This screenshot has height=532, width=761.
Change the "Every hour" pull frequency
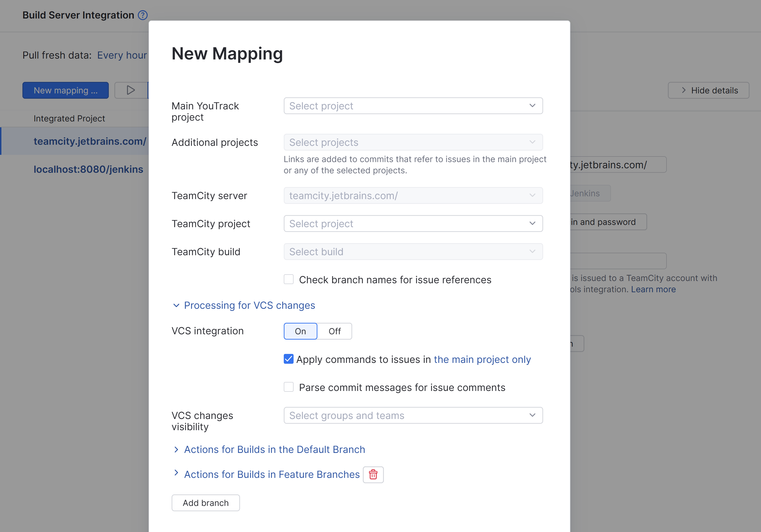pyautogui.click(x=122, y=55)
